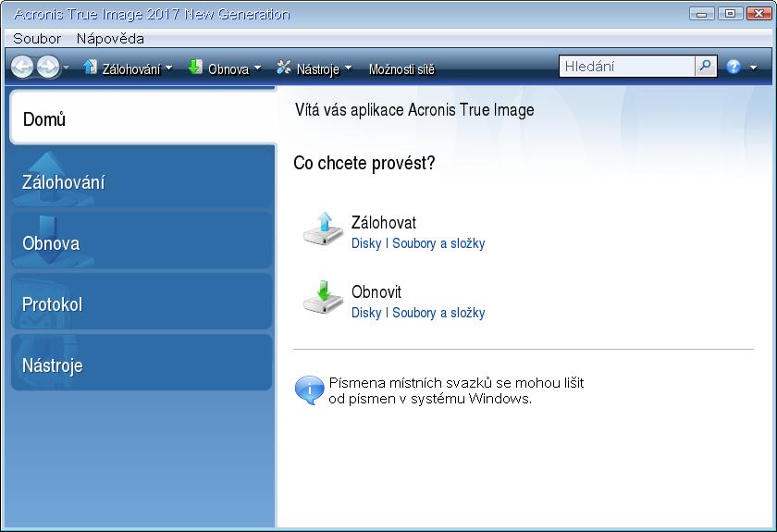Image resolution: width=777 pixels, height=532 pixels.
Task: Click Soubory a složky link under Obnovit
Action: coord(438,313)
